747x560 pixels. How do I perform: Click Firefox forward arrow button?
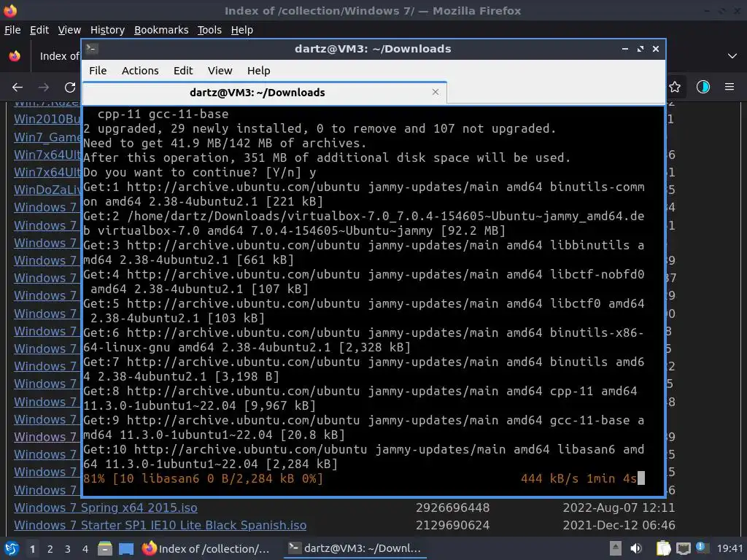(44, 87)
